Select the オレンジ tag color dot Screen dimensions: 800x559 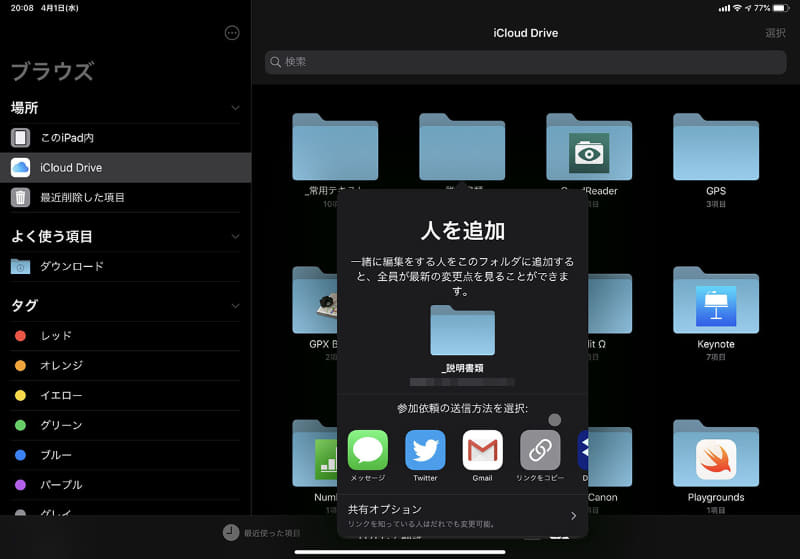click(20, 366)
